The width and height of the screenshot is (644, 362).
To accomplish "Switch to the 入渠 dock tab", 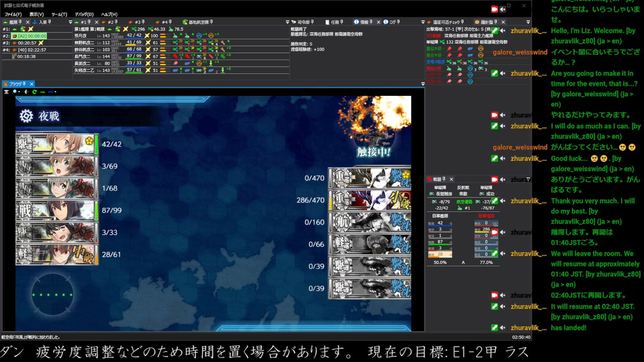I will pos(42,22).
